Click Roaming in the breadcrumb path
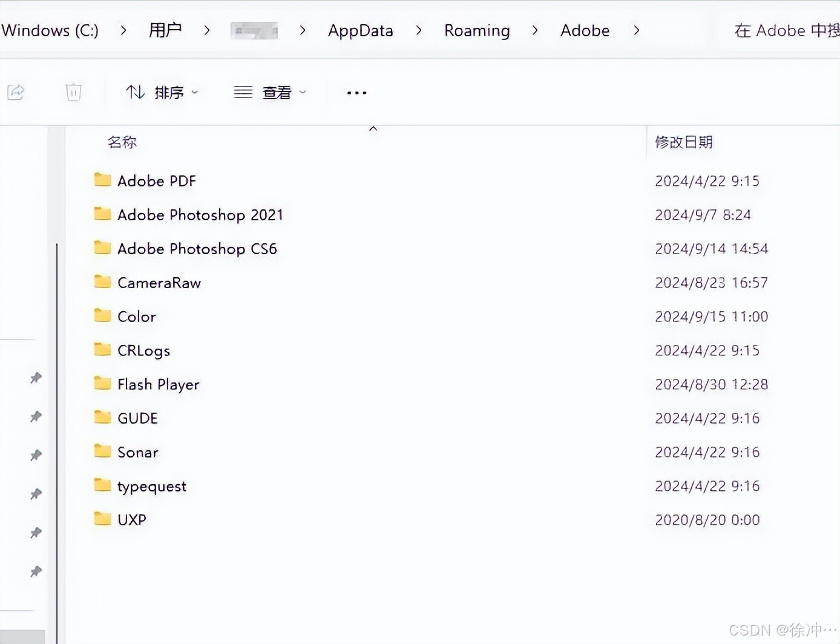The image size is (840, 644). (x=477, y=30)
